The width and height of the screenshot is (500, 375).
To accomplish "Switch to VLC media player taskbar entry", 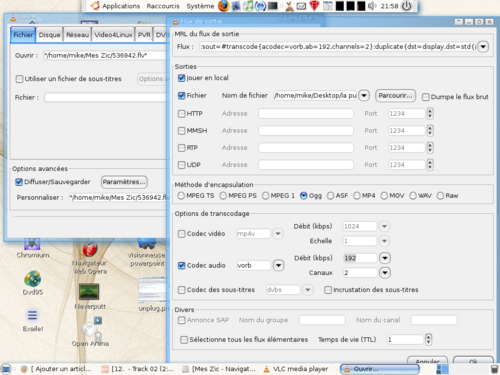I will pyautogui.click(x=296, y=369).
